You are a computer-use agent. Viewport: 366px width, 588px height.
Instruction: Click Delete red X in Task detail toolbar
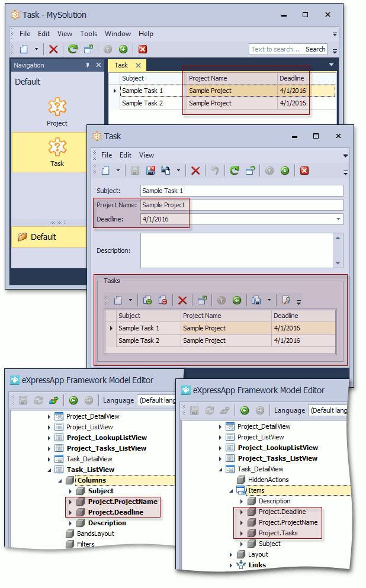(x=195, y=171)
